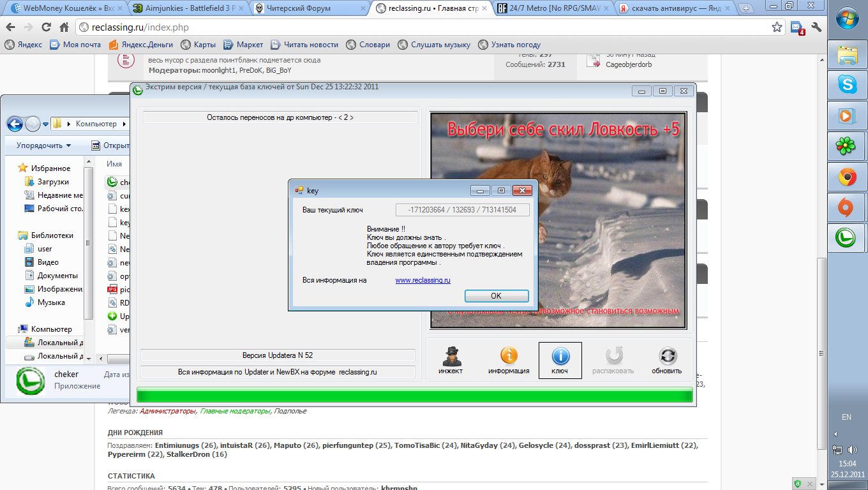Click the volume speaker tray icon
This screenshot has height=490, width=868.
[x=853, y=450]
